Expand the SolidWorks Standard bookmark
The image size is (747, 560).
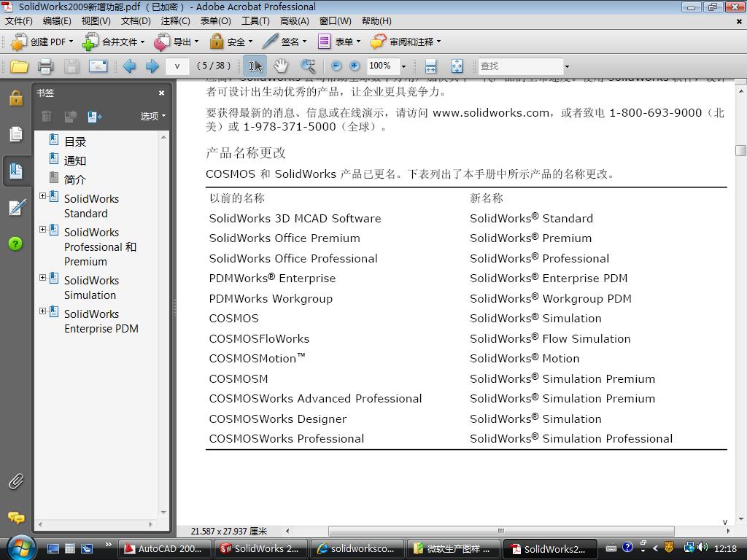(42, 195)
